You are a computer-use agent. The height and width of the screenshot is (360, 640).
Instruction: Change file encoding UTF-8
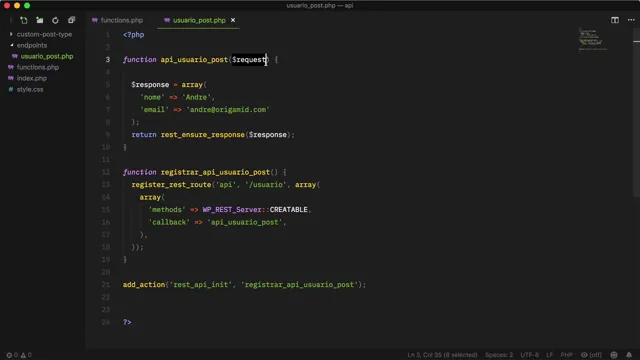529,355
